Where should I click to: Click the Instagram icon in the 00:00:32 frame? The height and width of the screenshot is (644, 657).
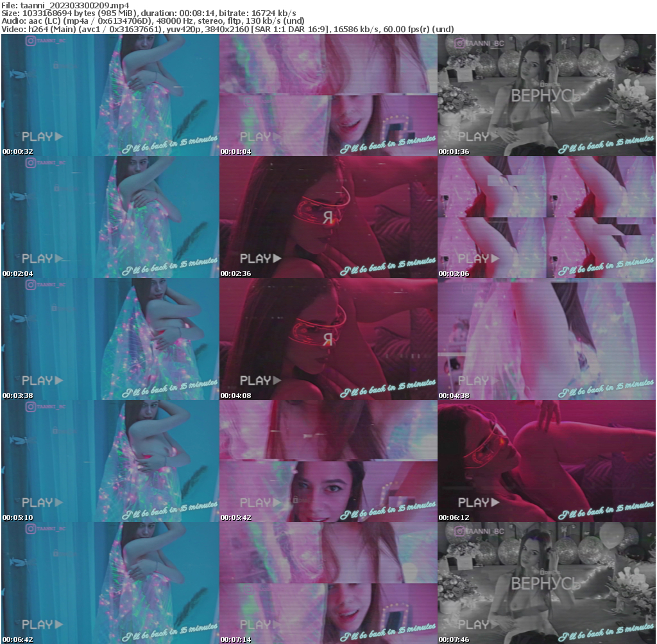click(30, 42)
